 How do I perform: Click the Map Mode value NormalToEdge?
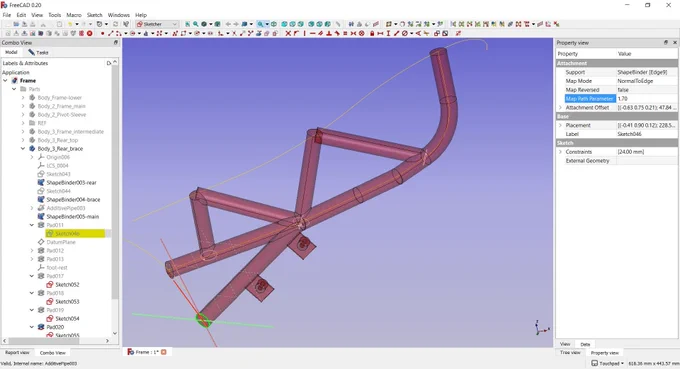click(646, 81)
